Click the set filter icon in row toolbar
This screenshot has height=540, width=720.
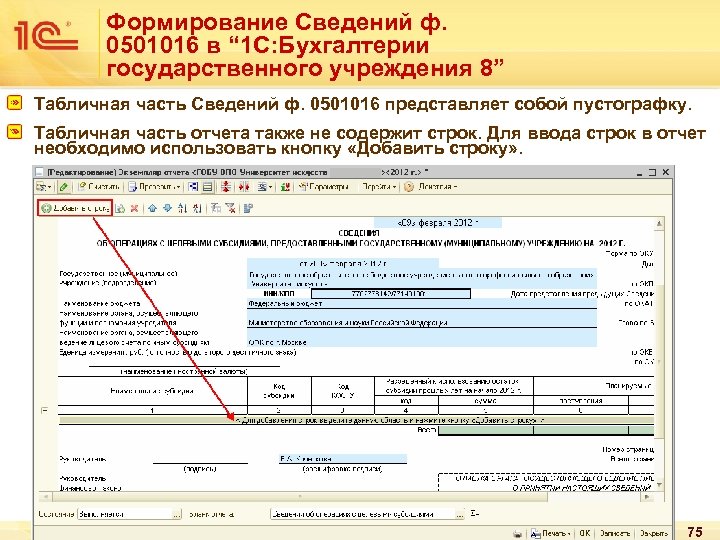tap(216, 208)
